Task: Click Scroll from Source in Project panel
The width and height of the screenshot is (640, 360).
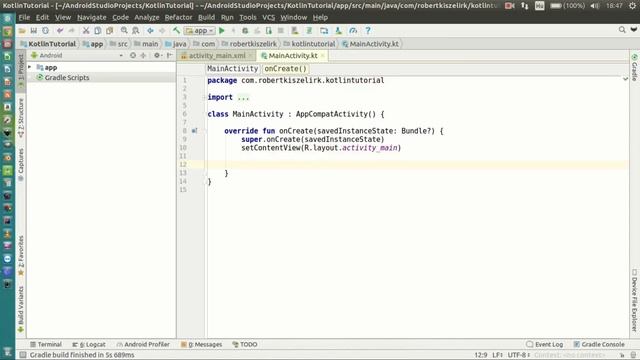Action: coord(133,56)
